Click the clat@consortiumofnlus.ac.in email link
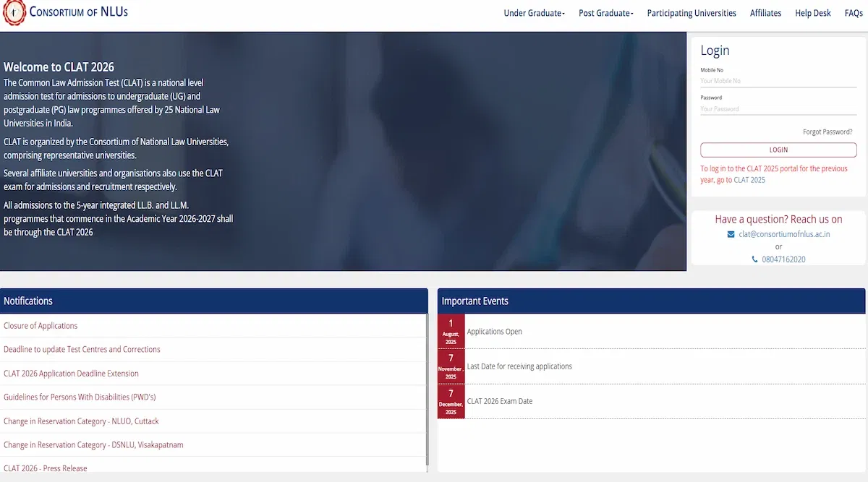Viewport: 868px width, 482px height. (x=784, y=234)
